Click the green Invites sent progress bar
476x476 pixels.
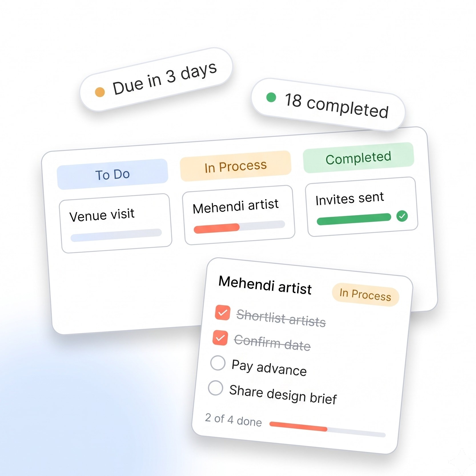pos(354,219)
